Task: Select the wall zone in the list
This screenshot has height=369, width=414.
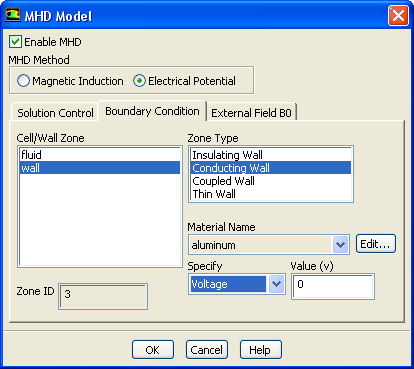Action: (100, 168)
